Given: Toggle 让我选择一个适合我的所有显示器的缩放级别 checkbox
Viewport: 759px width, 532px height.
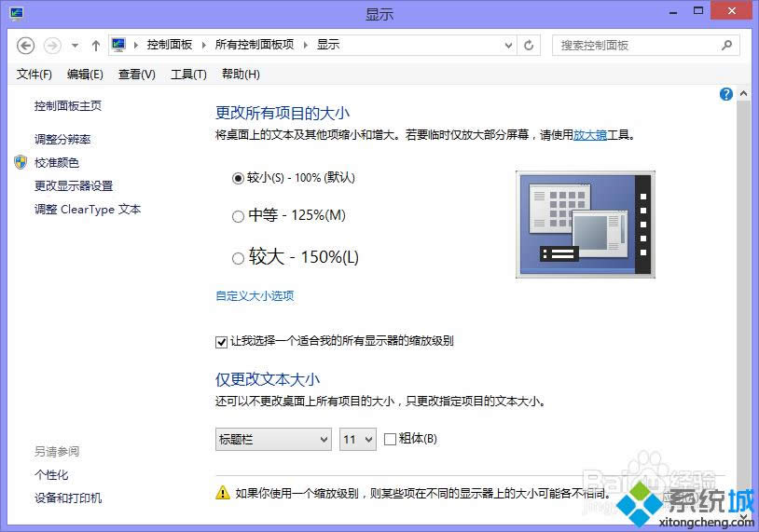Looking at the screenshot, I should point(221,342).
